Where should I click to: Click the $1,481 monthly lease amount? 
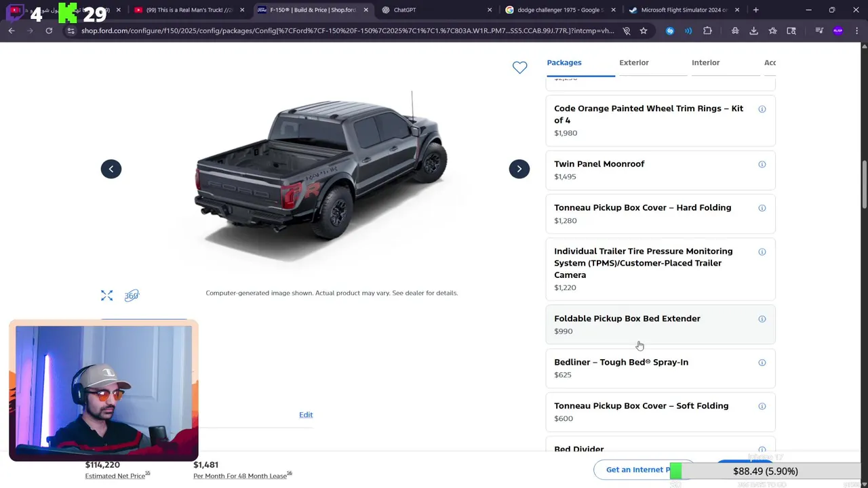coord(205,465)
